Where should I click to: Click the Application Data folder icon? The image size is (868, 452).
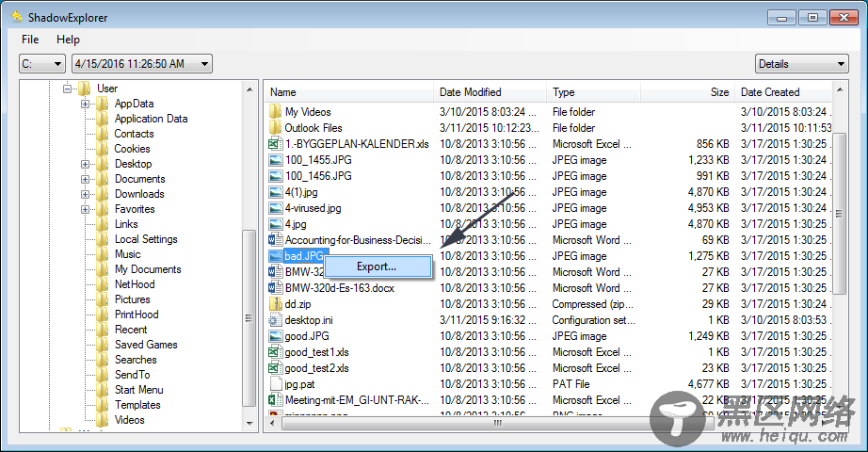103,119
